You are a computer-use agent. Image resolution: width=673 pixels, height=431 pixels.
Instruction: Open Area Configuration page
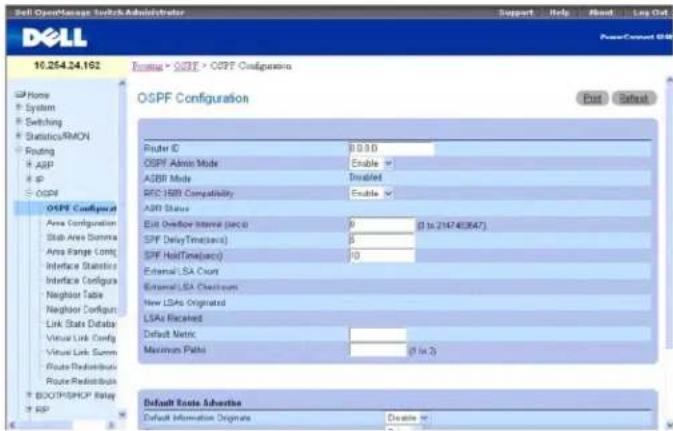(x=81, y=223)
